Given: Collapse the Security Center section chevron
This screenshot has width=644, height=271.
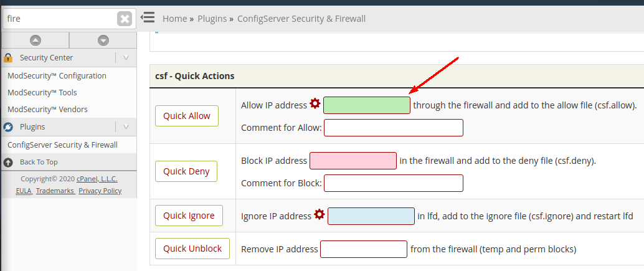Looking at the screenshot, I should point(126,58).
